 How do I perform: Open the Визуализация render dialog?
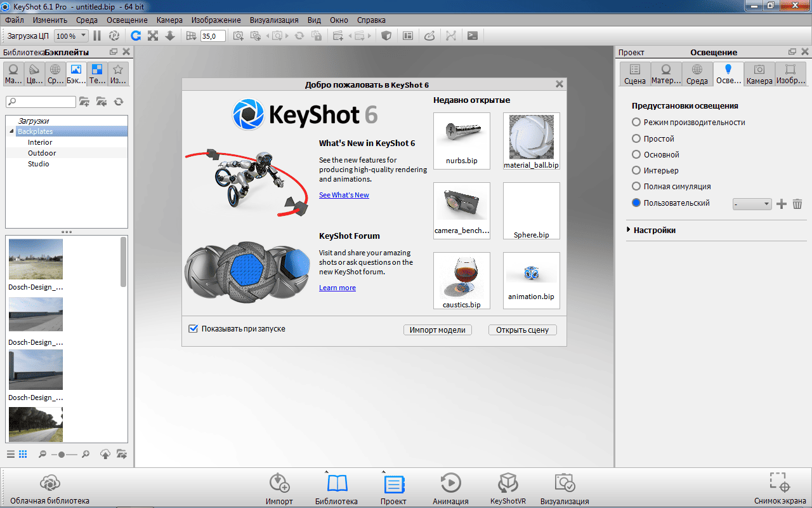(x=565, y=489)
